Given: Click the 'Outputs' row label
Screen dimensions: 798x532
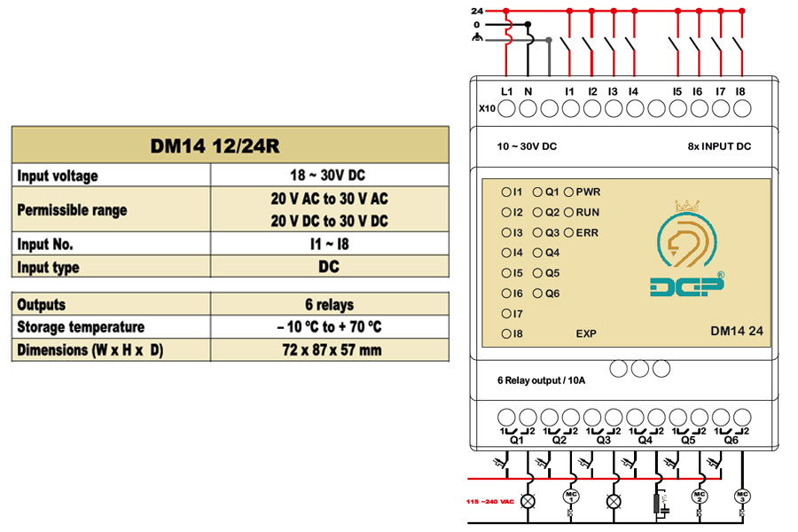Looking at the screenshot, I should tap(41, 304).
